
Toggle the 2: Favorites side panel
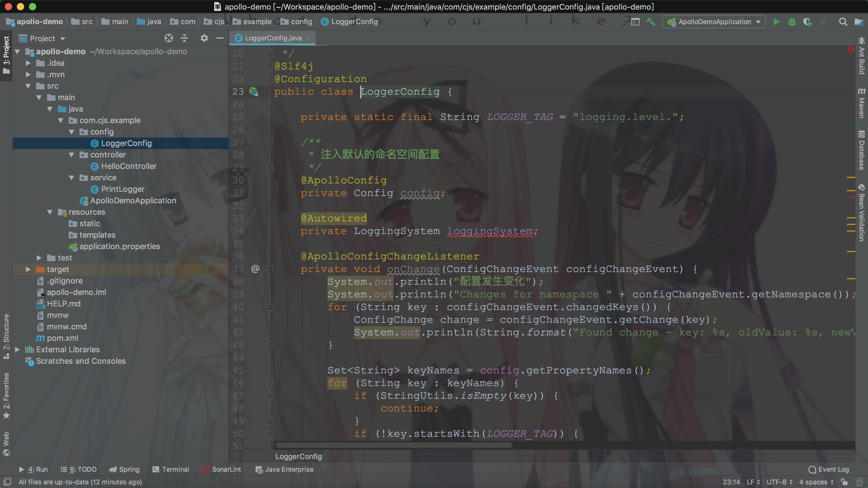click(x=6, y=396)
